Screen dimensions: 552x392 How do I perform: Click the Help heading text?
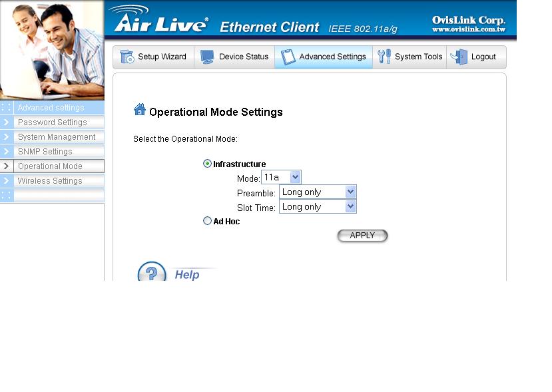[x=187, y=274]
